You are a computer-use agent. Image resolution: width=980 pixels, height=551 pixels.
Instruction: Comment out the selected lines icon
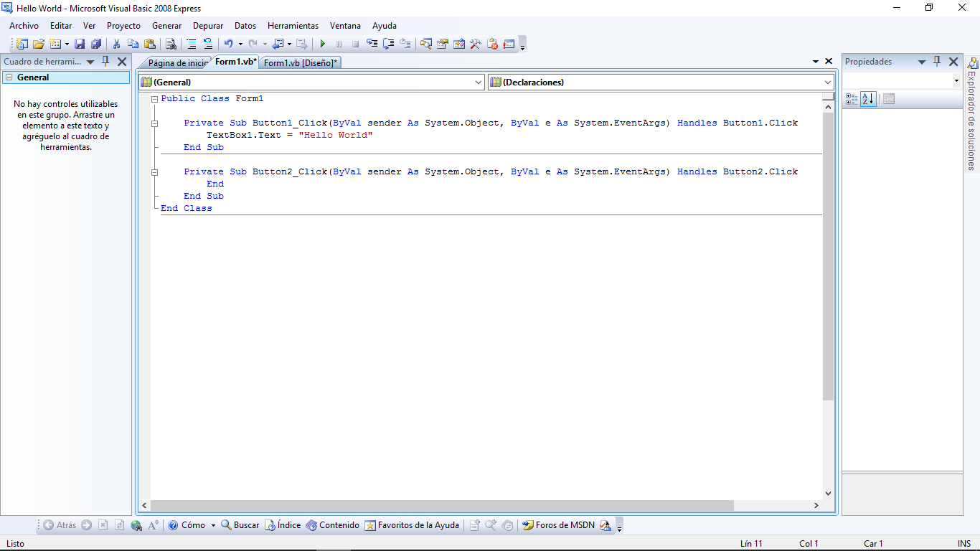[192, 44]
